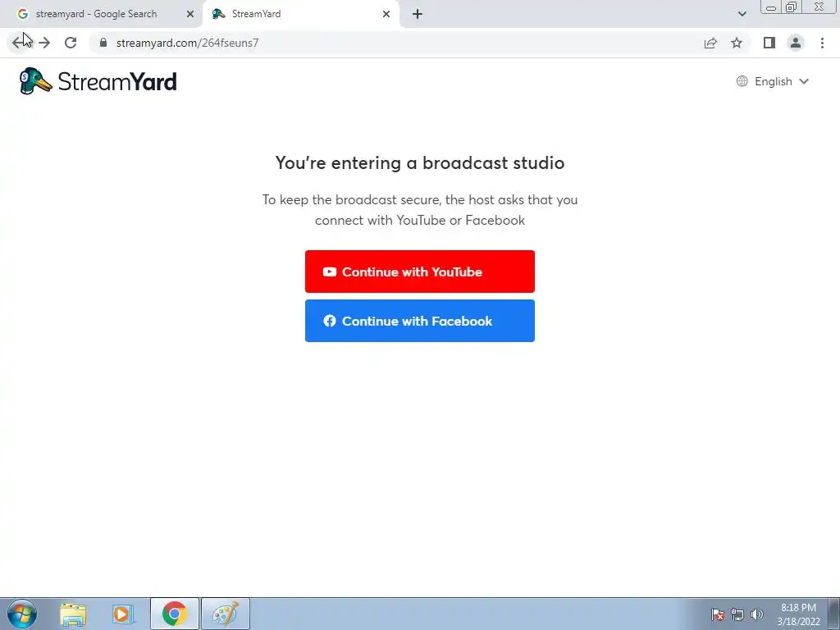
Task: Click Continue with YouTube button
Action: pyautogui.click(x=419, y=272)
